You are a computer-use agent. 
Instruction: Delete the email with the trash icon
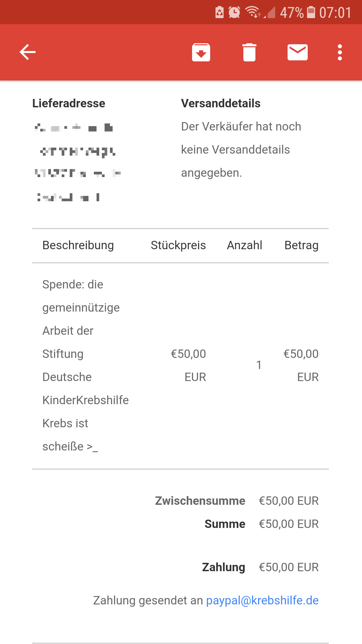pos(249,52)
